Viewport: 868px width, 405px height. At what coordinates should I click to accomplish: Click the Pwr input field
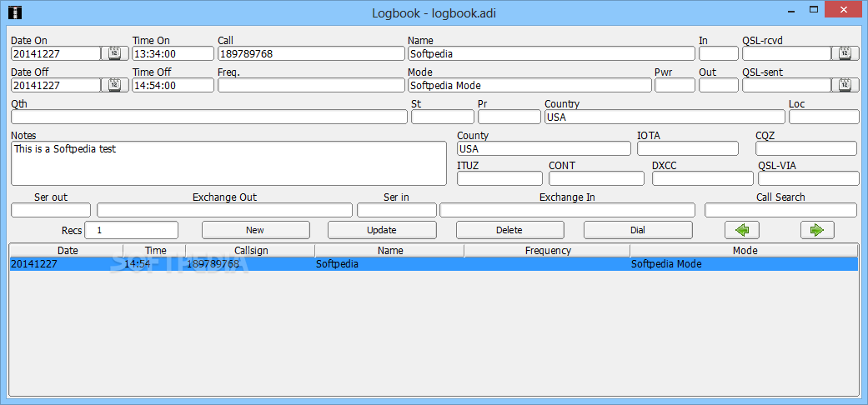click(675, 85)
